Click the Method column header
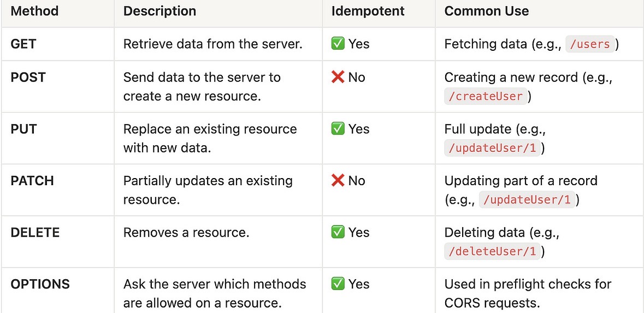The height and width of the screenshot is (313, 644). coord(34,11)
